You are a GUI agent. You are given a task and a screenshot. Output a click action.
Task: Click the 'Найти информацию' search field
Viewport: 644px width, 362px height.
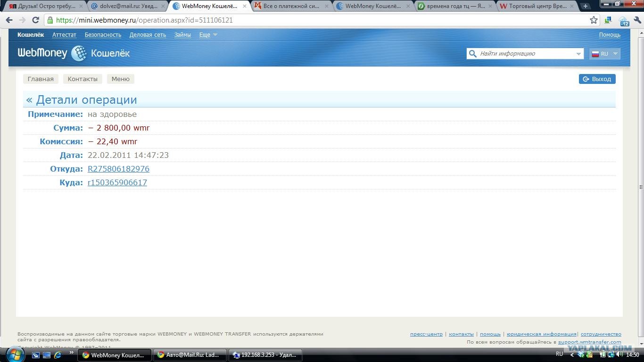coord(525,54)
